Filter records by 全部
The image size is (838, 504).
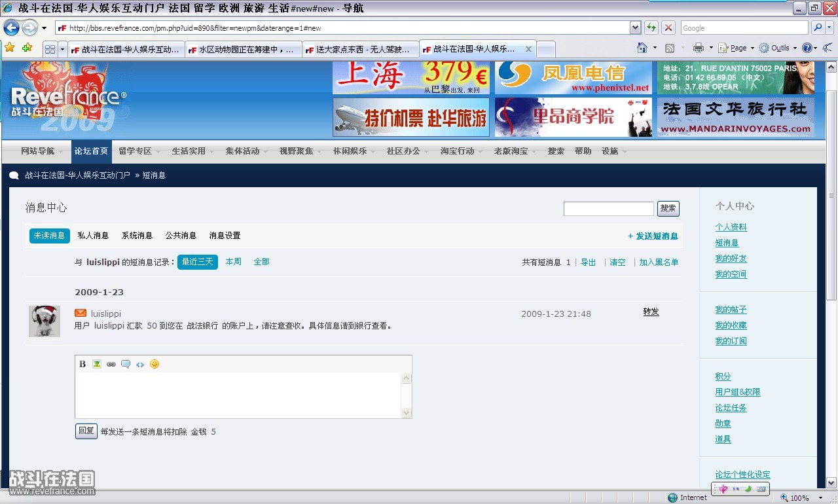click(x=261, y=262)
